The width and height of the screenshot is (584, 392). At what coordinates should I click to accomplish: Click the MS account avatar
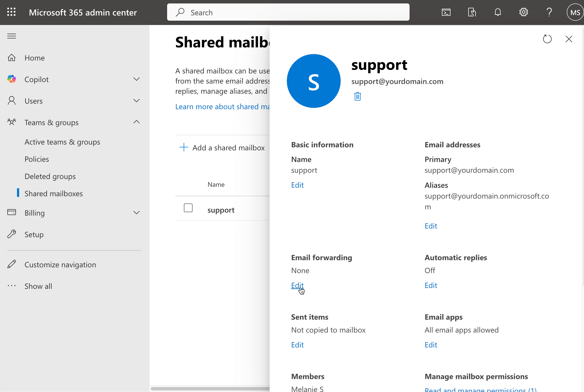click(x=575, y=12)
